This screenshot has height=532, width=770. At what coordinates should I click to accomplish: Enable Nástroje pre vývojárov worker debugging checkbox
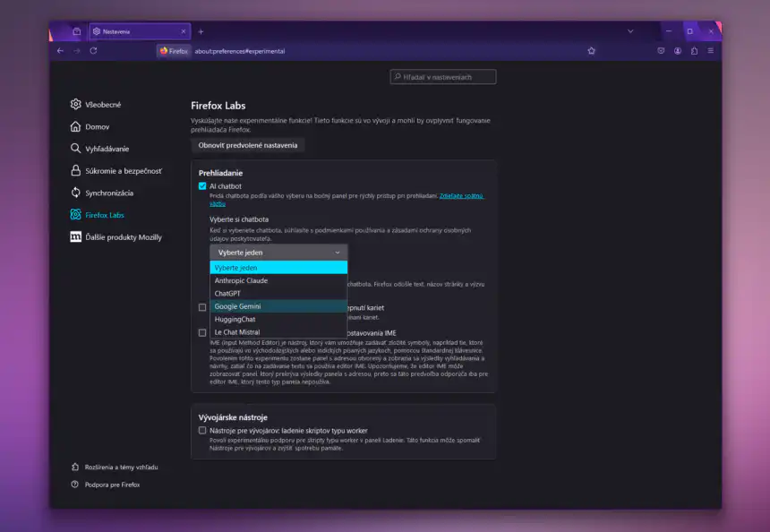[203, 430]
